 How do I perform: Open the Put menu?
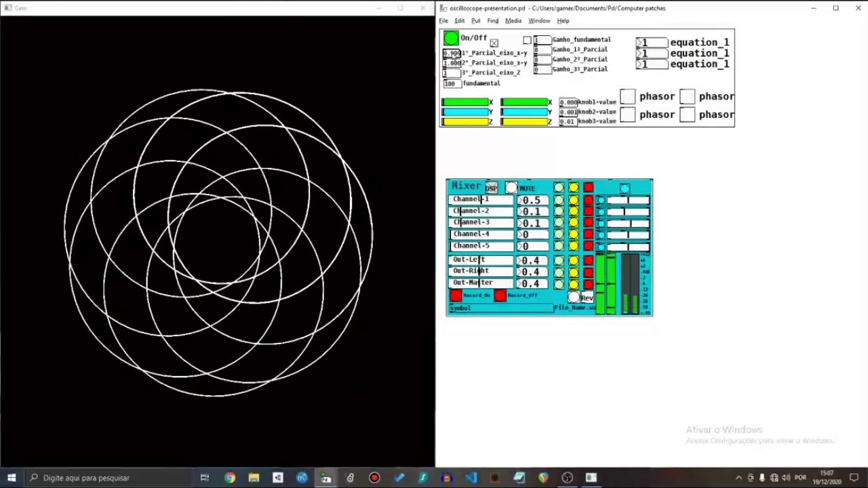[476, 21]
